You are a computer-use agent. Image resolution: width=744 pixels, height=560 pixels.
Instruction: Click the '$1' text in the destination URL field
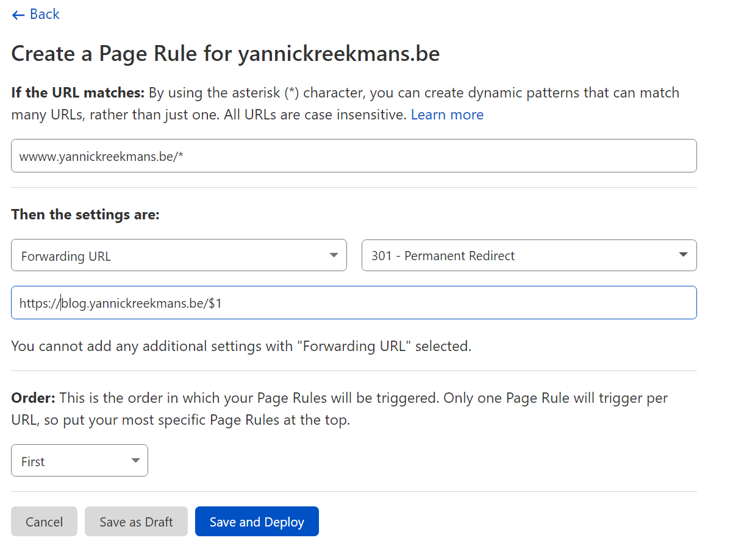215,303
